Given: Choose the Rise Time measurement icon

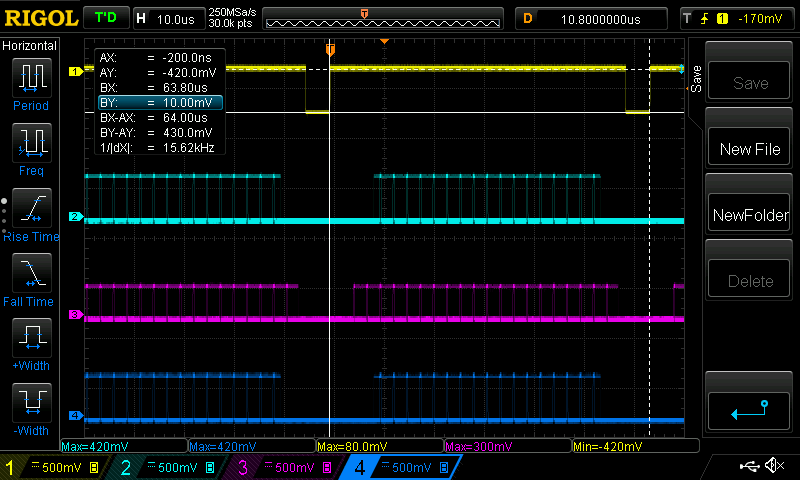Looking at the screenshot, I should [x=31, y=208].
